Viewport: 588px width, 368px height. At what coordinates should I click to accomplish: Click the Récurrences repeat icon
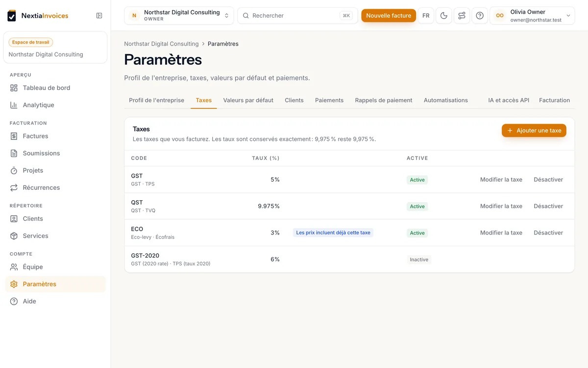tap(14, 187)
